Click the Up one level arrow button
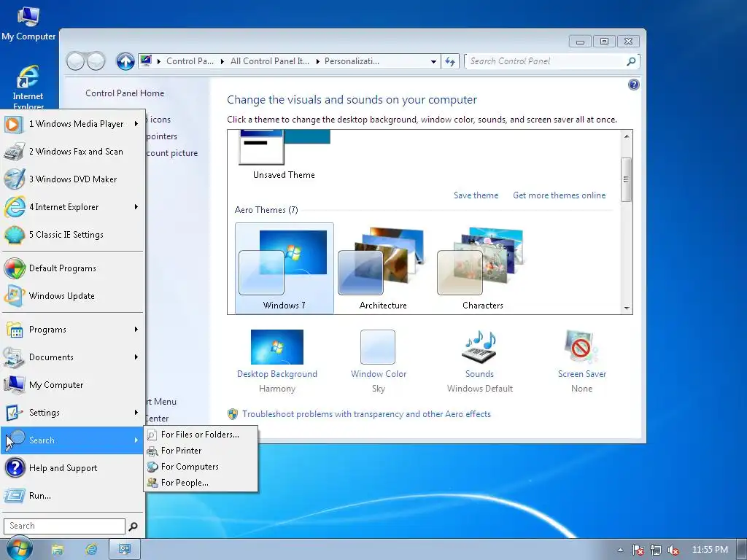The image size is (747, 560). 125,61
